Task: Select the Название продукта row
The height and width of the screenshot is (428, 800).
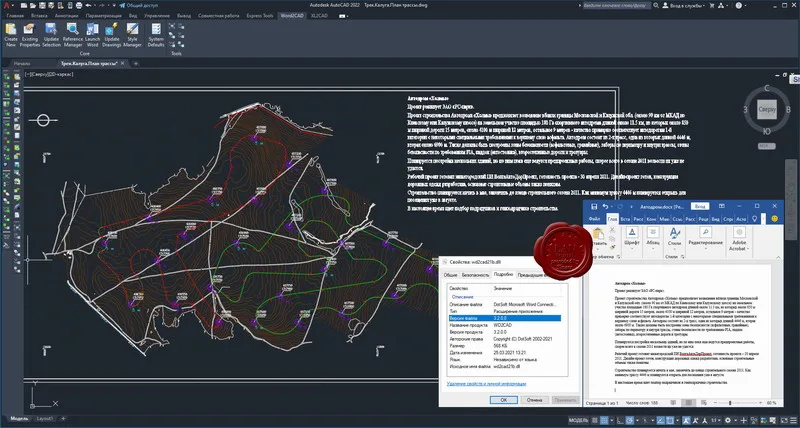Action: point(505,324)
